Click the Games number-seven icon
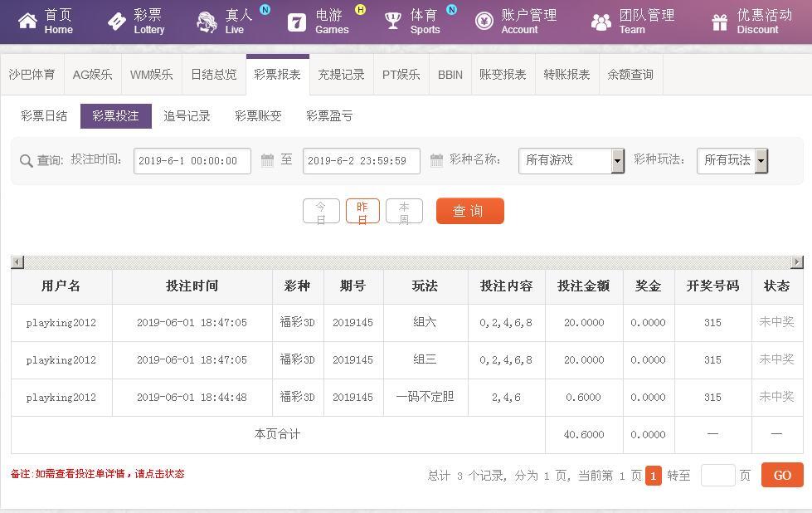This screenshot has width=812, height=513. pos(297,22)
